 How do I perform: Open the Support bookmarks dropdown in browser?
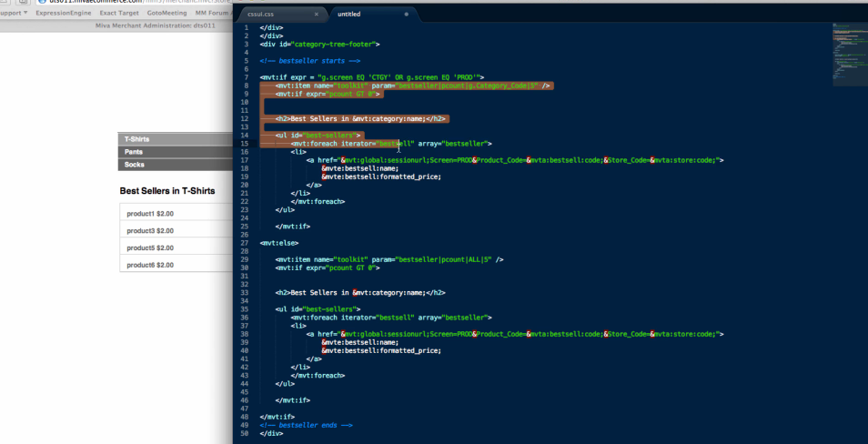tap(14, 13)
